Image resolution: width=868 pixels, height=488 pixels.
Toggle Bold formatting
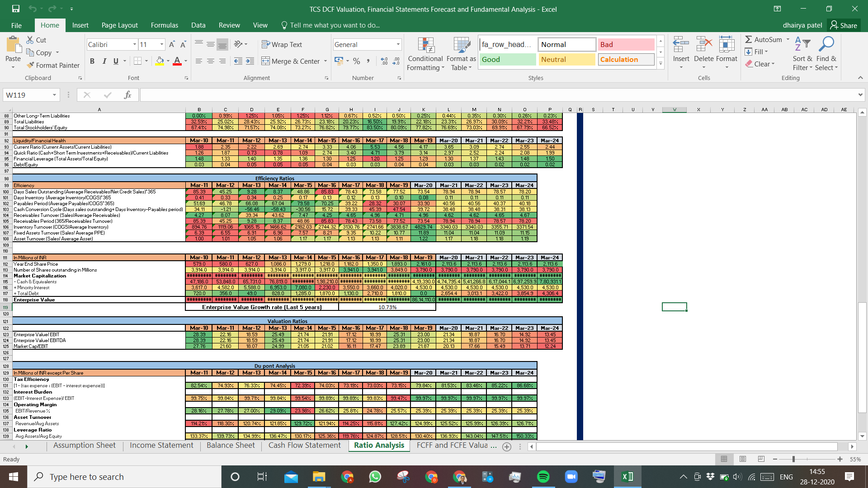[x=92, y=61]
